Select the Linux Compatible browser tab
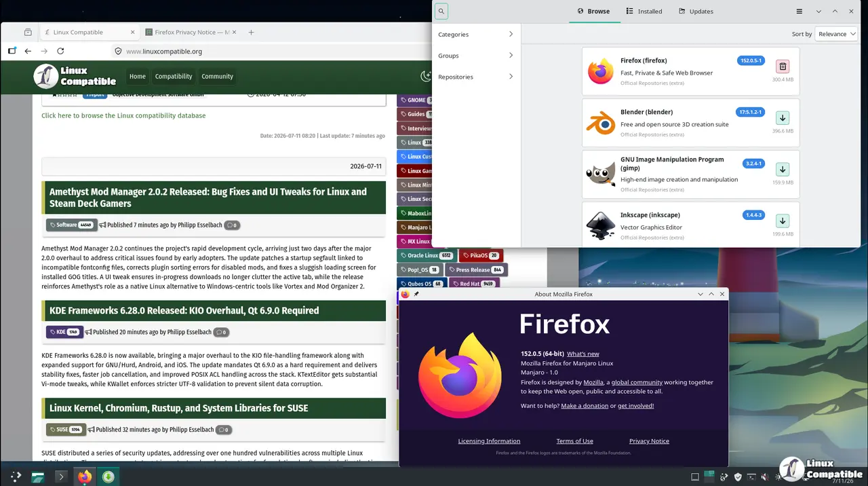Image resolution: width=868 pixels, height=486 pixels. pyautogui.click(x=88, y=32)
